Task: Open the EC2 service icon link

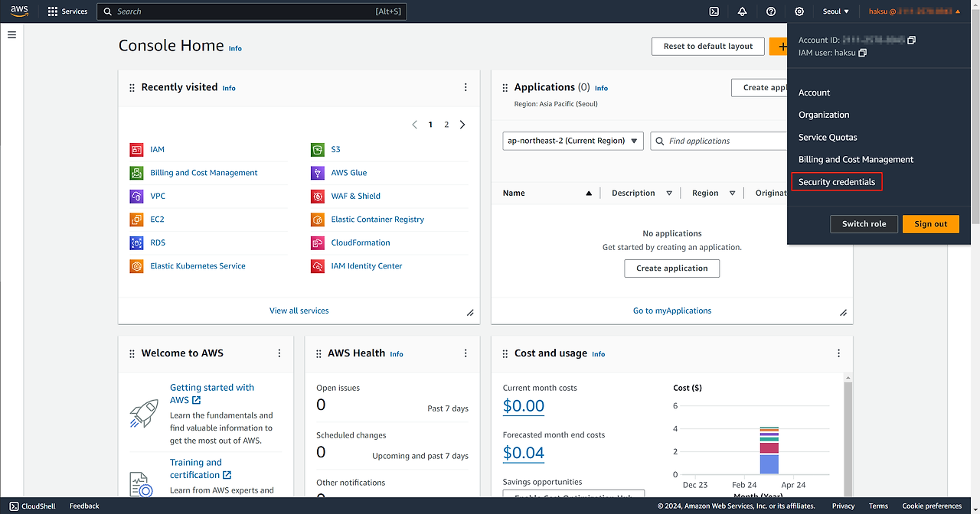Action: (136, 220)
